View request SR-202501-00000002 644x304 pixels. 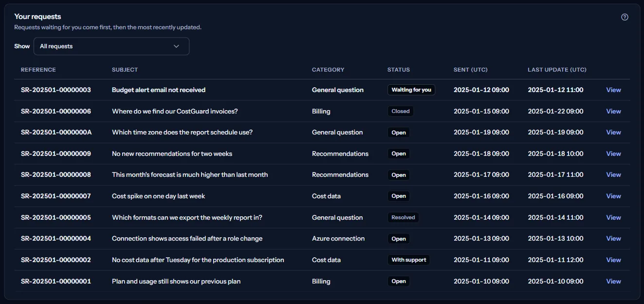(613, 260)
